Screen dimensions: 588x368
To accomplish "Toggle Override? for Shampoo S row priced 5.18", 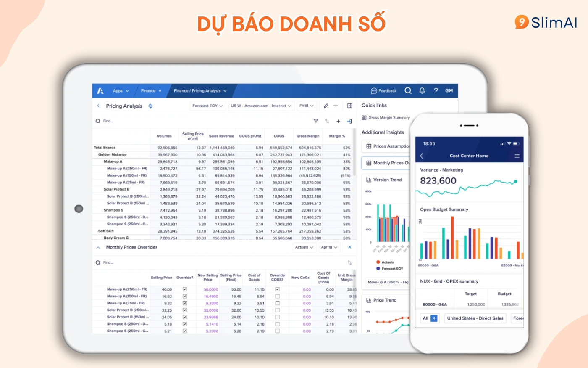I will click(185, 324).
